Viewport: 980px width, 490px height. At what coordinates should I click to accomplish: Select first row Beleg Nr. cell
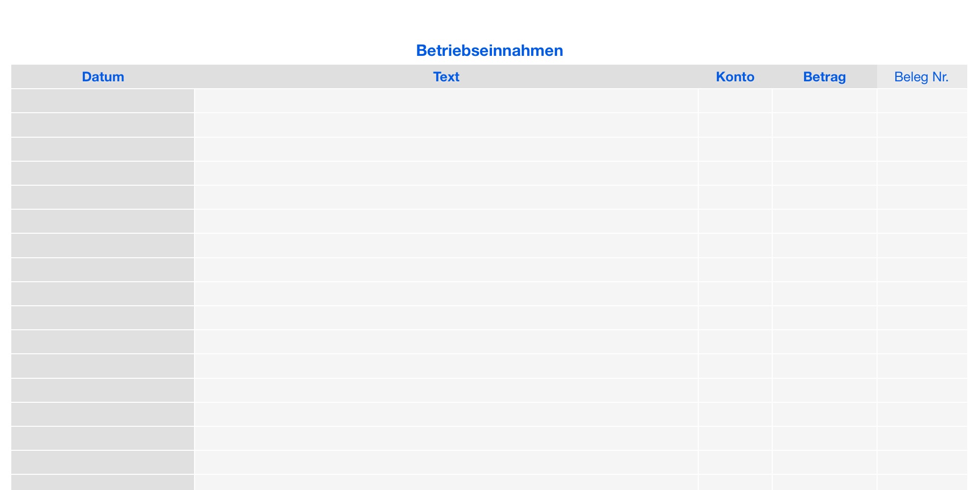point(921,101)
